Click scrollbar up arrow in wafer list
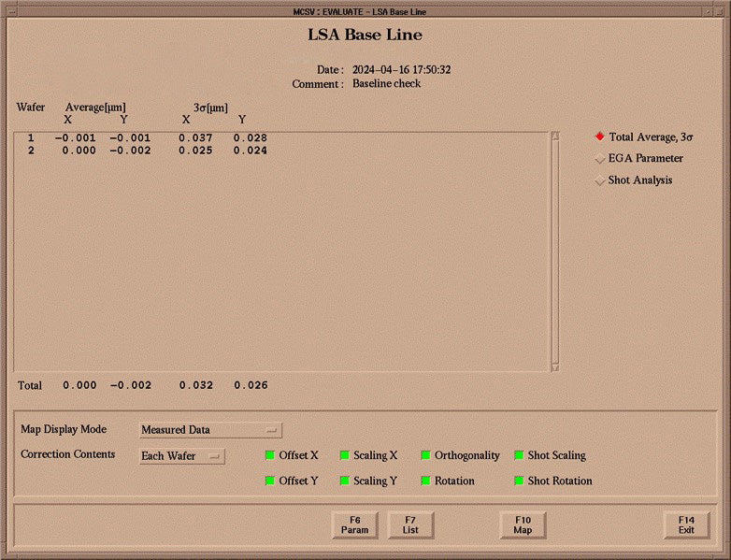The height and width of the screenshot is (560, 731). tap(554, 136)
